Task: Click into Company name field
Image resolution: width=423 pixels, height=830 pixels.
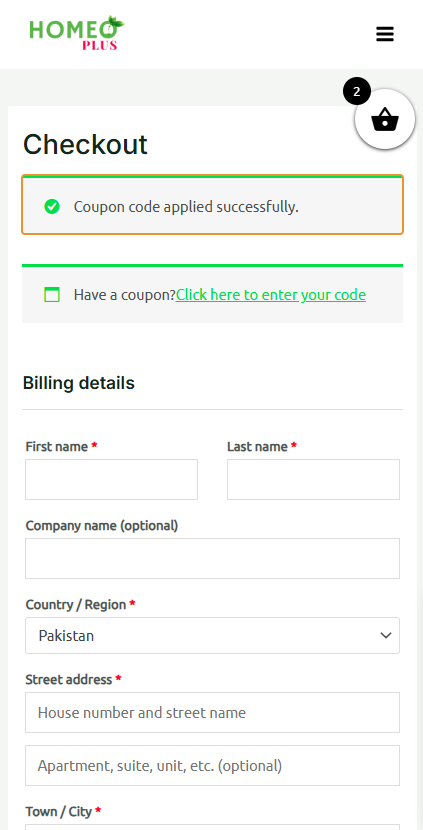Action: [x=212, y=558]
